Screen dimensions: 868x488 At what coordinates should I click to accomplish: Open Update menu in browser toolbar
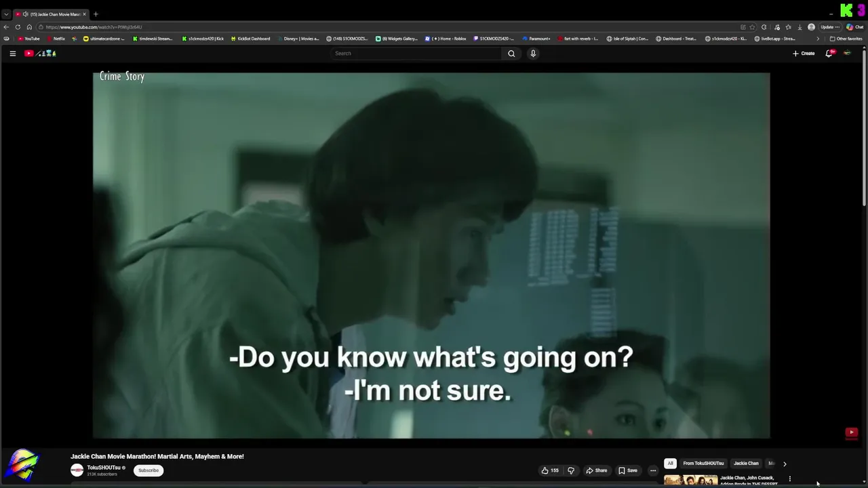[830, 27]
